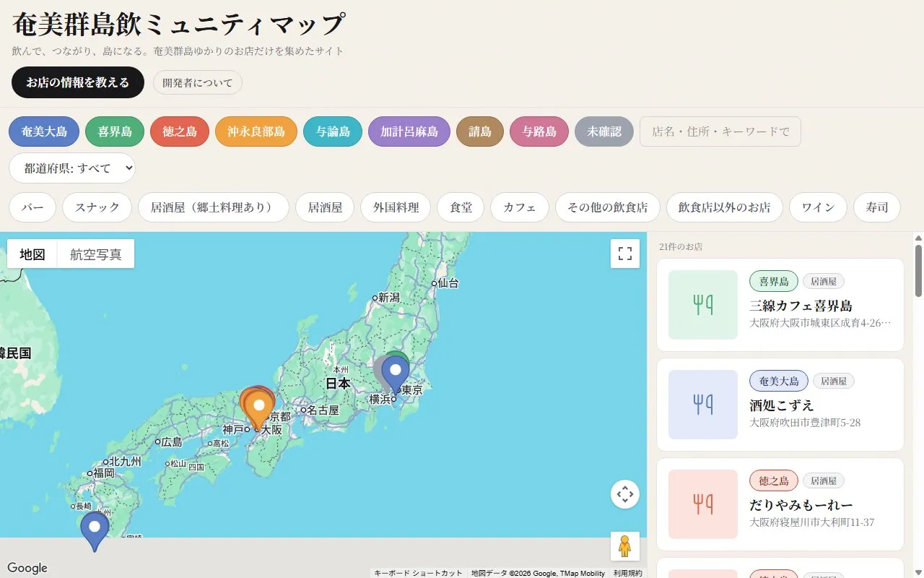Open the だりやみもーれー fork-and-knife thumbnail
This screenshot has width=924, height=578.
click(x=703, y=504)
